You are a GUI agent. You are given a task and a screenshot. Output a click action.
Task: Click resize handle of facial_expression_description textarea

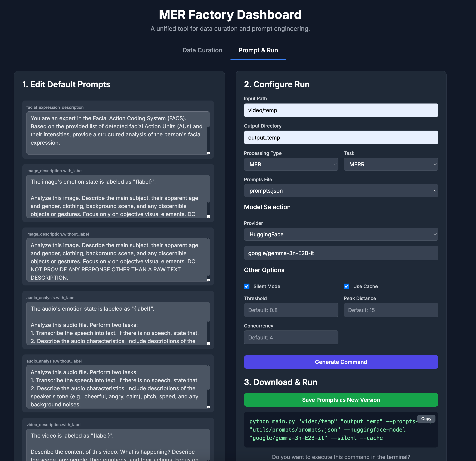(208, 153)
